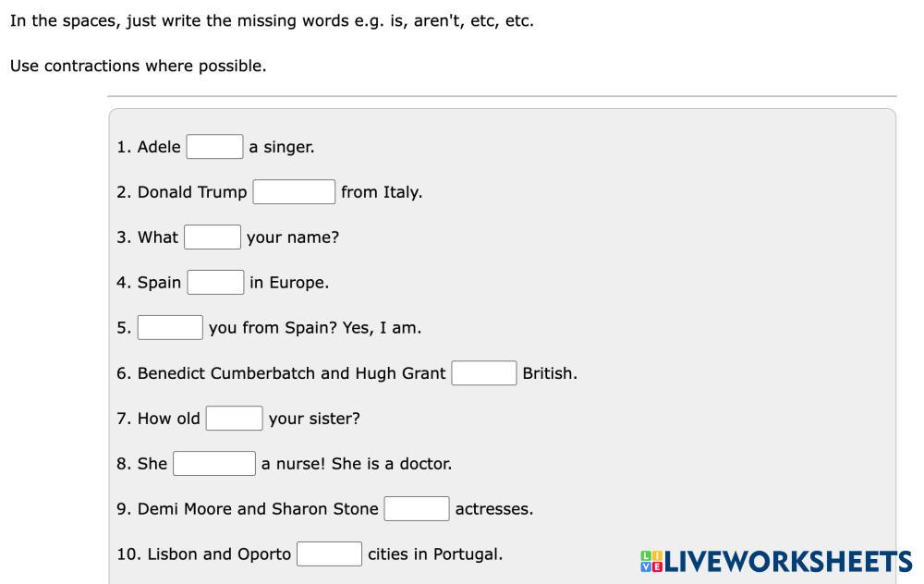This screenshot has width=924, height=584.
Task: Click the text 'Benedict Cumberbatch and Hugh Grant'
Action: click(291, 373)
